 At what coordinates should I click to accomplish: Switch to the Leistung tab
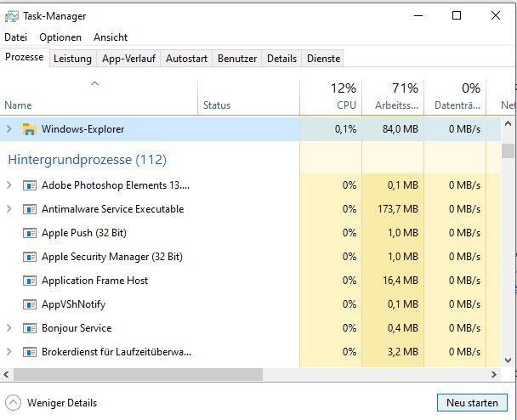(72, 59)
